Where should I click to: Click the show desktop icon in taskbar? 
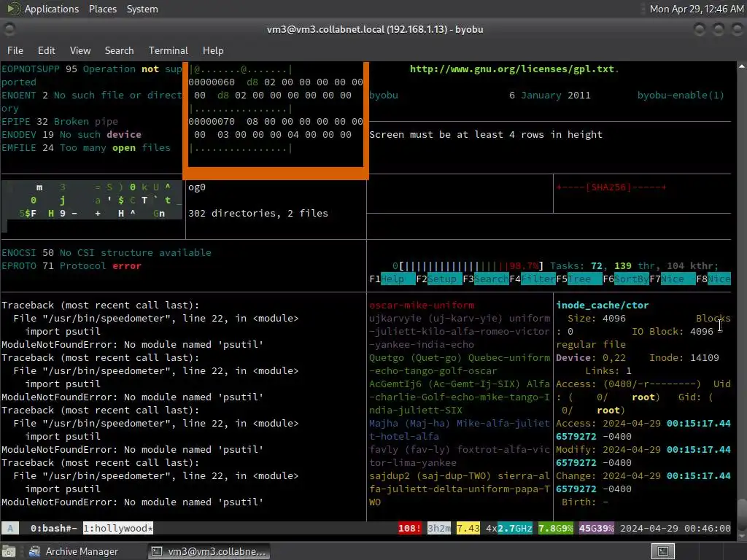[x=9, y=551]
